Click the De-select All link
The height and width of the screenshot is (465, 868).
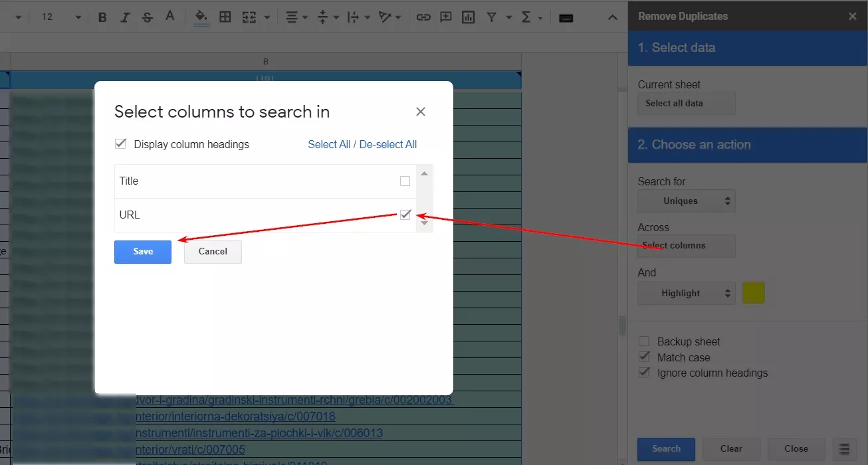coord(388,144)
